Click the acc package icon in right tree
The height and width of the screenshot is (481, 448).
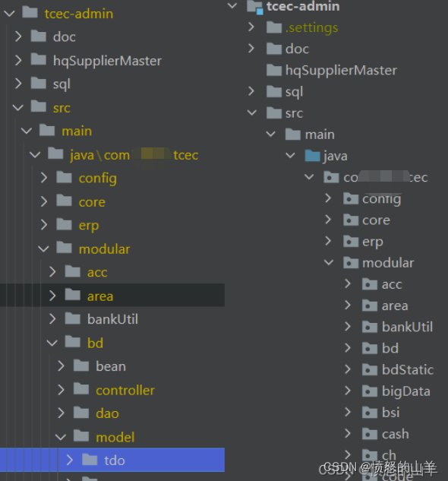pyautogui.click(x=370, y=284)
